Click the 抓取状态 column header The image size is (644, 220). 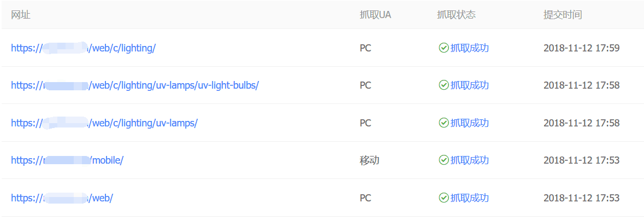point(456,15)
